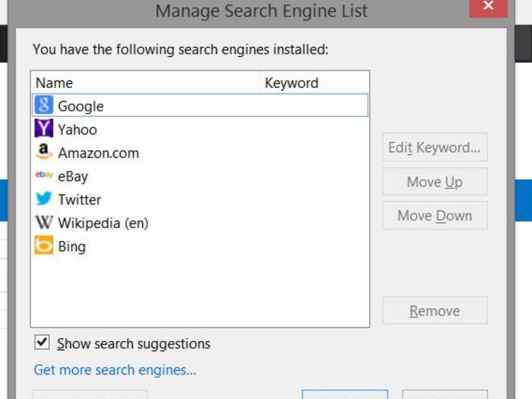This screenshot has height=399, width=532.
Task: Click the Wikipedia (en) name text
Action: point(103,223)
